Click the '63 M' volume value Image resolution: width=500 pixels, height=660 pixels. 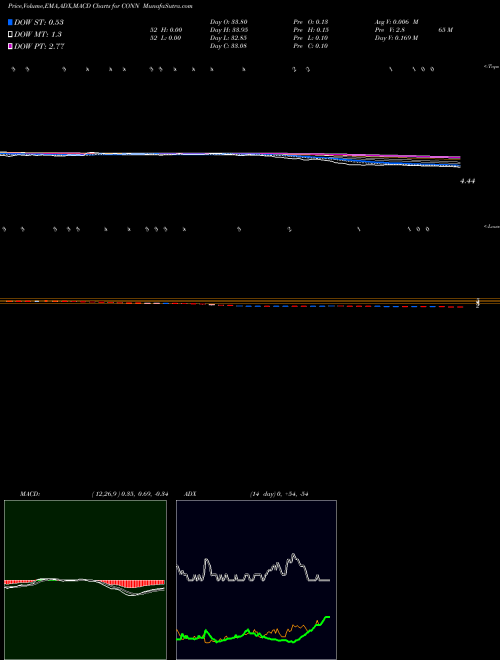[445, 30]
